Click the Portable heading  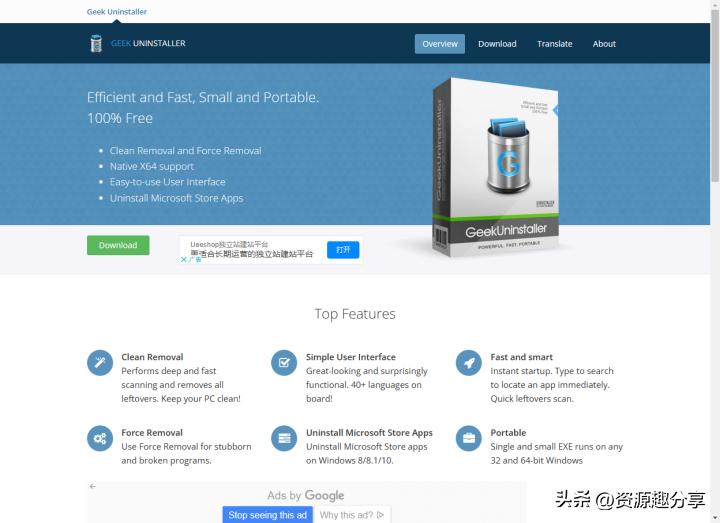tap(508, 433)
